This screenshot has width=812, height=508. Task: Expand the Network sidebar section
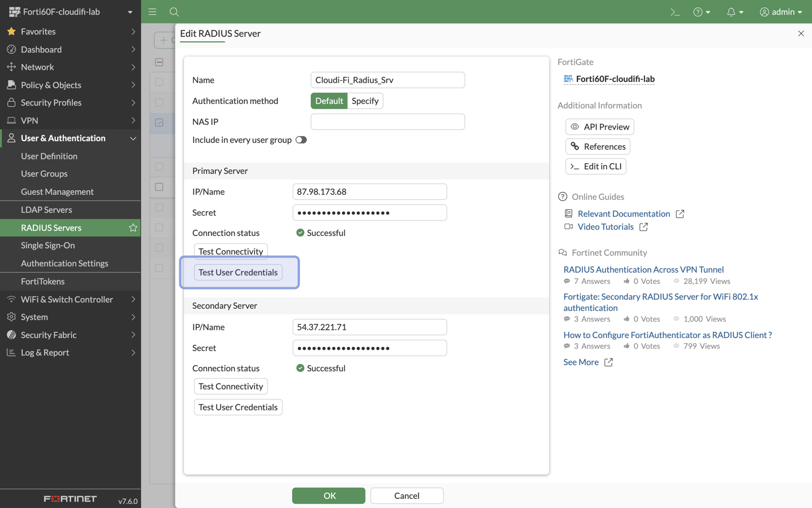pos(37,67)
